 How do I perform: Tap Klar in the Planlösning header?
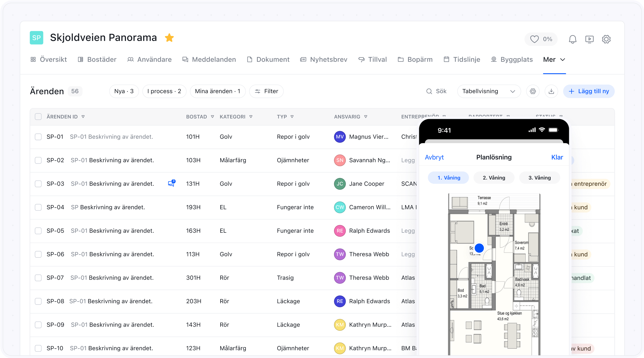(x=557, y=157)
